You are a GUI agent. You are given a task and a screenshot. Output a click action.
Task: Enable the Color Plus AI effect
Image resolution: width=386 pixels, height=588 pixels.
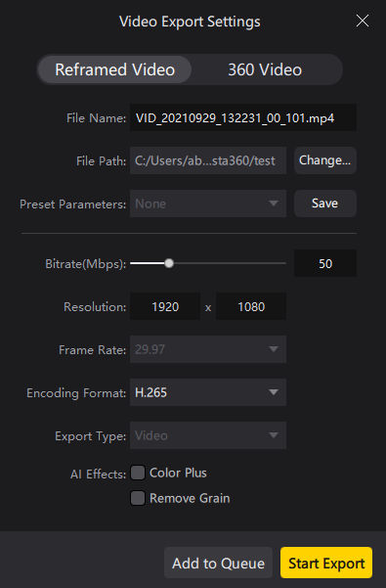(x=138, y=473)
